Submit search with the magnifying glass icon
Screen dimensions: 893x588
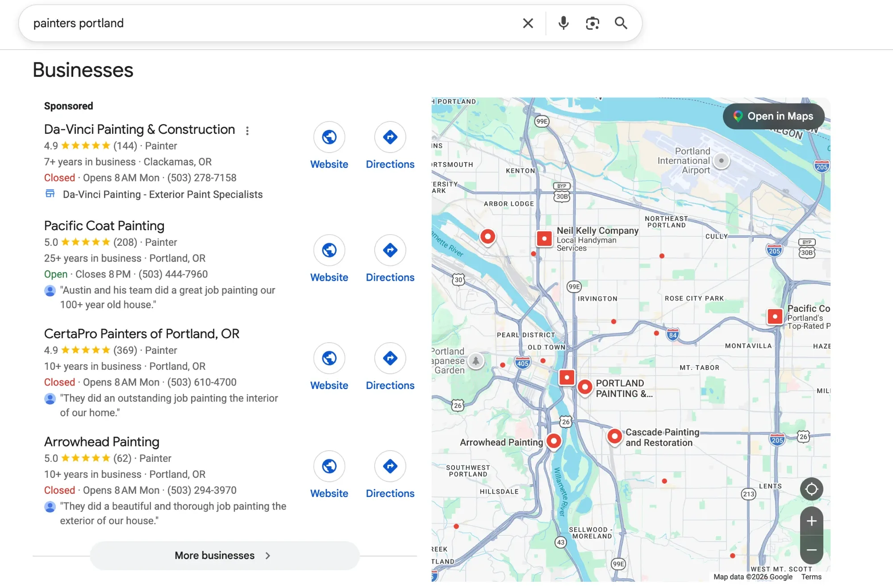tap(621, 23)
